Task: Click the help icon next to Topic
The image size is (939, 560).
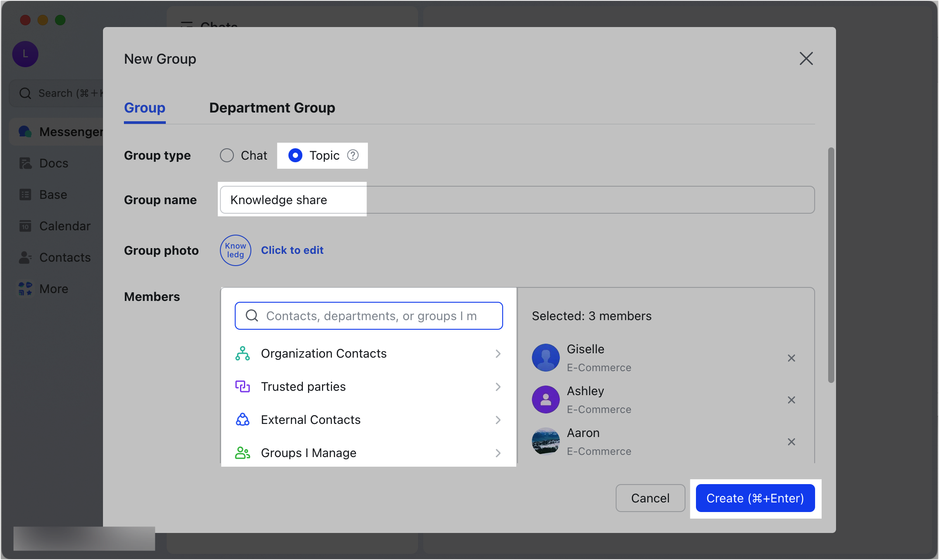Action: 353,155
